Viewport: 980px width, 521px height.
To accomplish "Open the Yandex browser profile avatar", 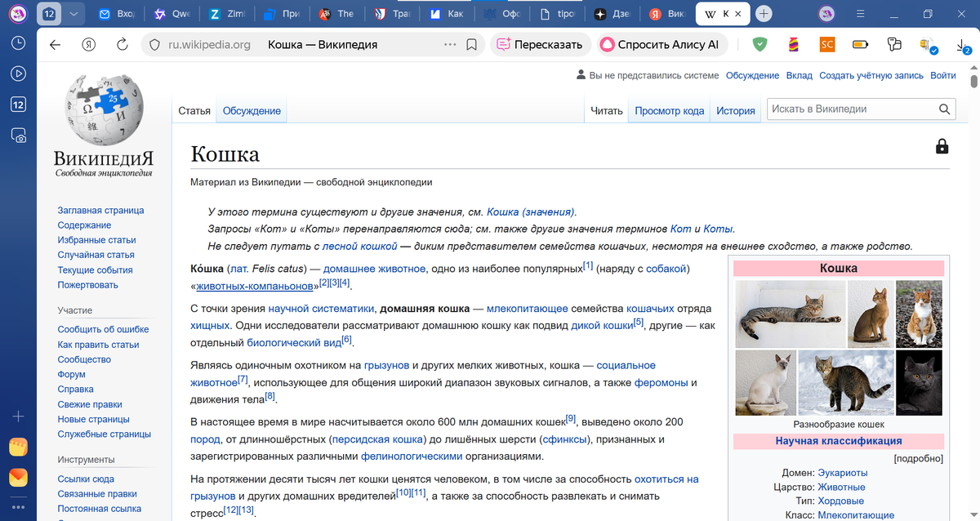I will [x=18, y=14].
